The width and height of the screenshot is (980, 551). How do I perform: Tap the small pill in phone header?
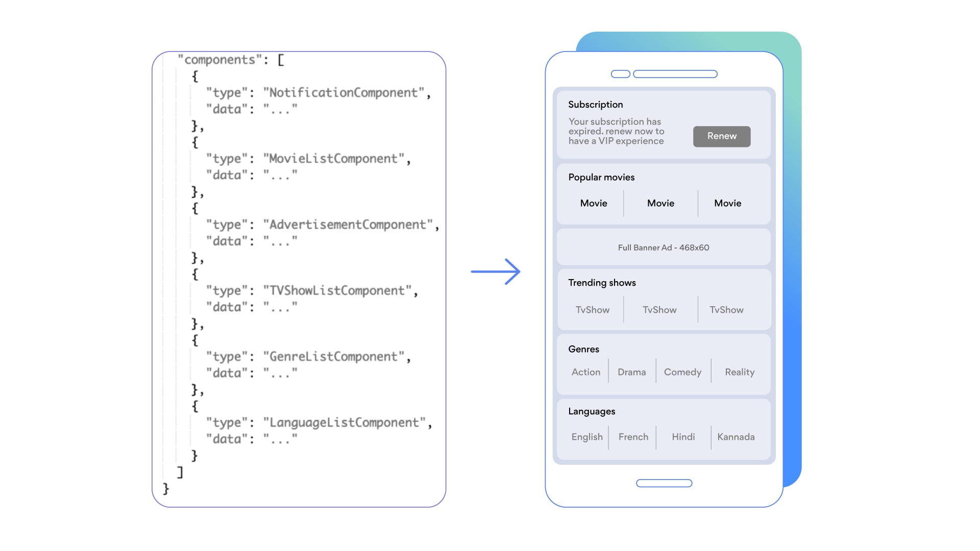coord(621,74)
